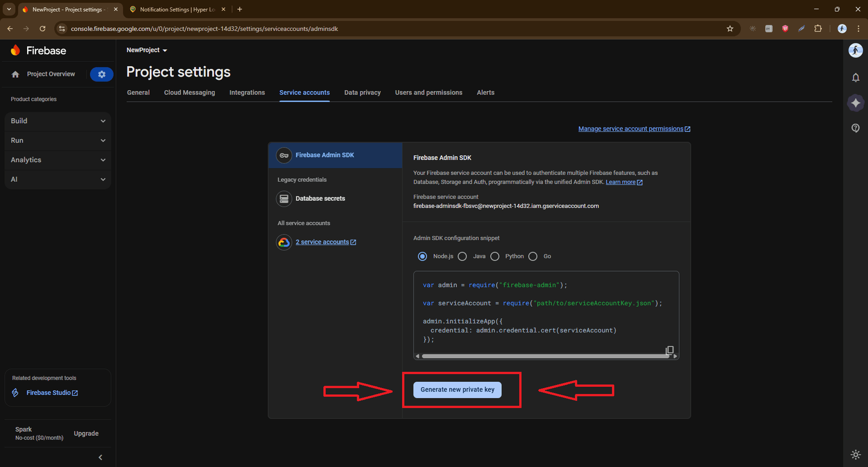868x467 pixels.
Task: Open the NewProject project selector dropdown
Action: pyautogui.click(x=146, y=50)
